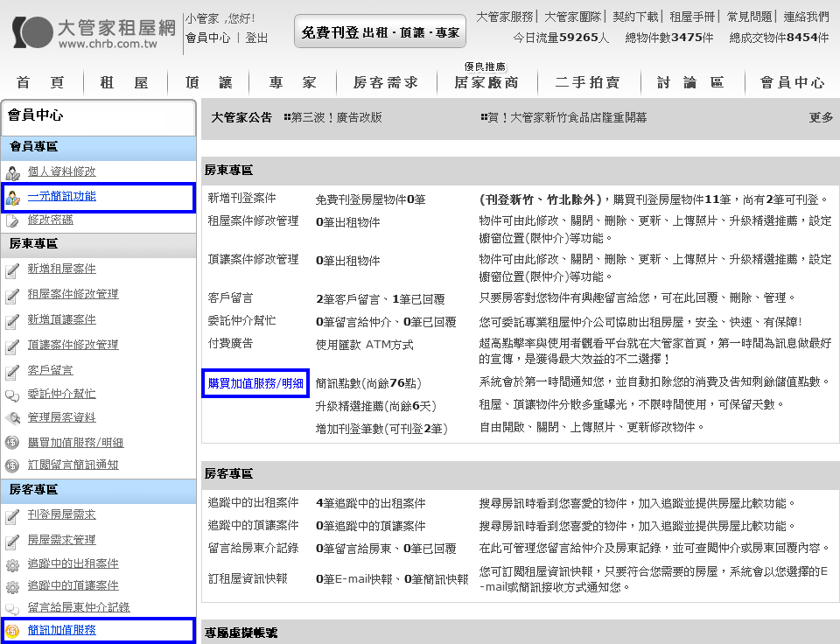Click the text 4筆追蹤中的出租案件
The image size is (840, 644).
(371, 504)
